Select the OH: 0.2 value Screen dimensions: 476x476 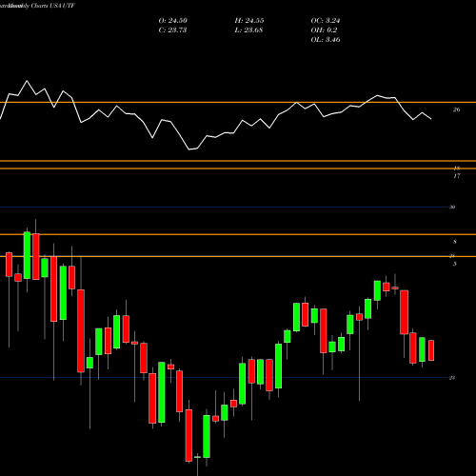[324, 30]
